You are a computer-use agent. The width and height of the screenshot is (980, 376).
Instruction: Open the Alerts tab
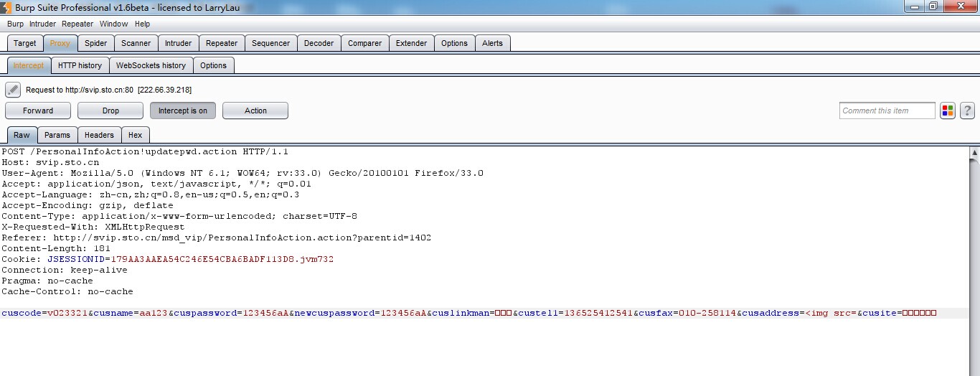[492, 43]
